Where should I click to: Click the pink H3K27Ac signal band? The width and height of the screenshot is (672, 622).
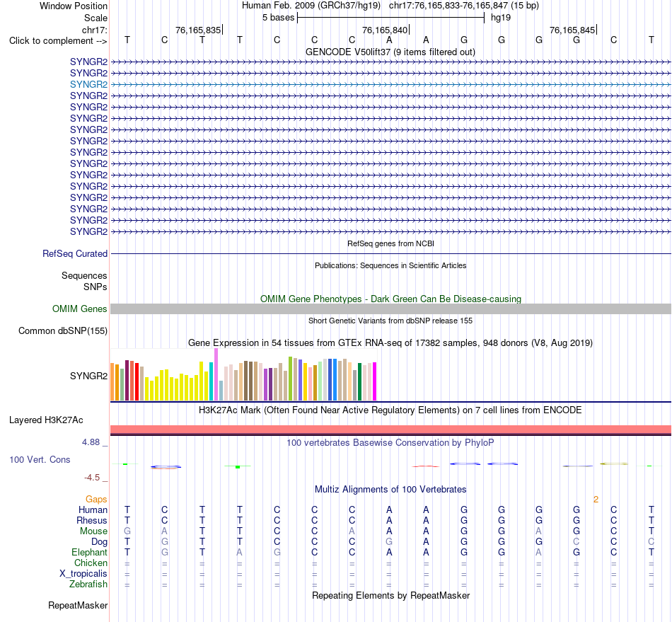(390, 430)
